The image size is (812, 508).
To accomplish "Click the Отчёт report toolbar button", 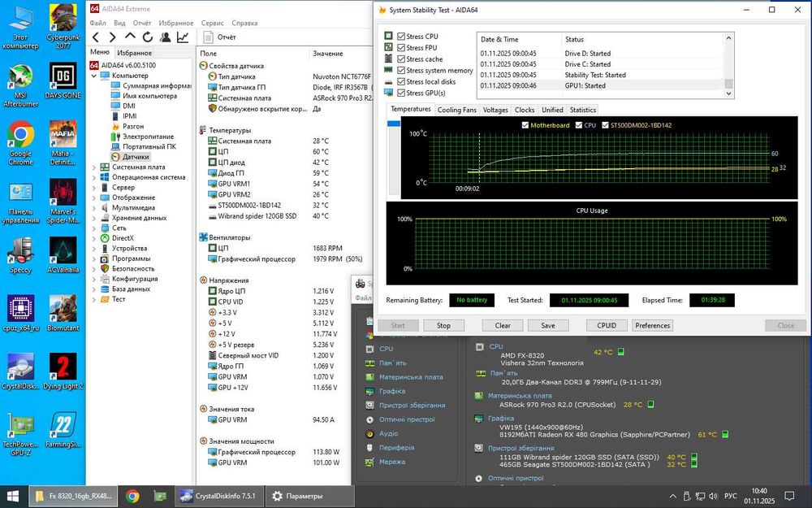I will click(219, 37).
